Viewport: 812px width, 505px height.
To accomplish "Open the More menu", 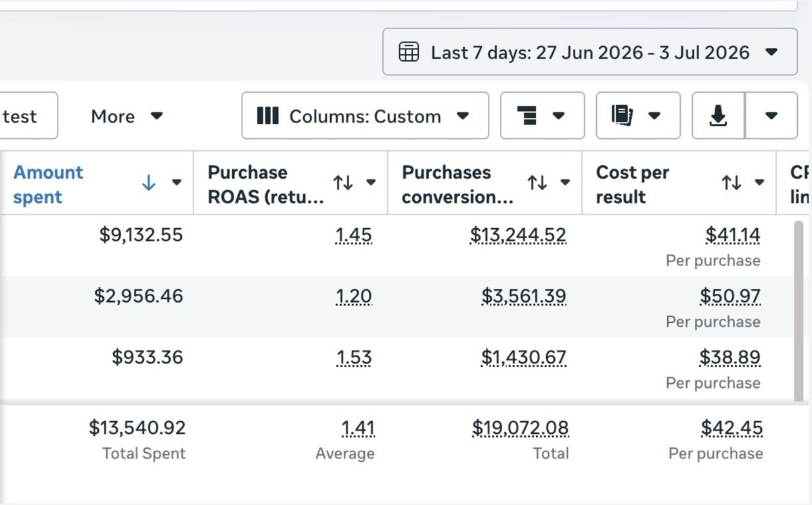I will (127, 116).
